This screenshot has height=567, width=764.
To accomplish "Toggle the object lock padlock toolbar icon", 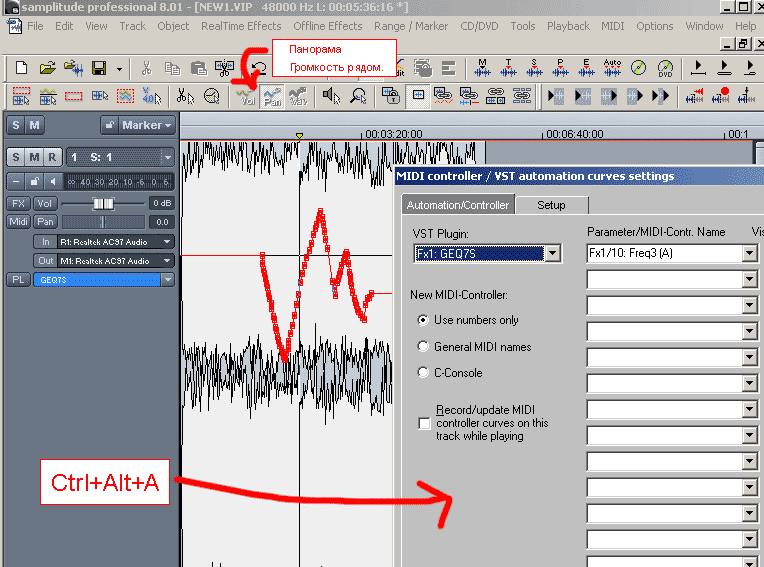I will (x=391, y=96).
